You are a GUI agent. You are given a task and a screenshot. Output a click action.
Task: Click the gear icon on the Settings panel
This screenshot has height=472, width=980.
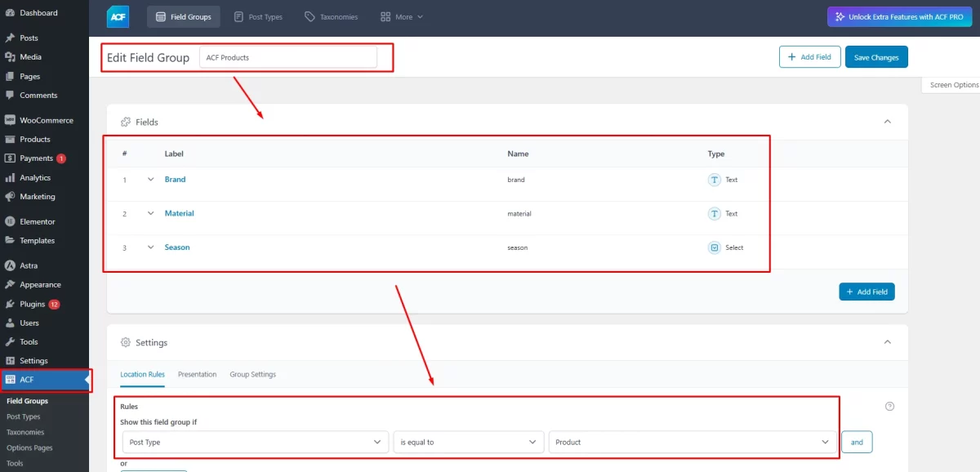[125, 342]
